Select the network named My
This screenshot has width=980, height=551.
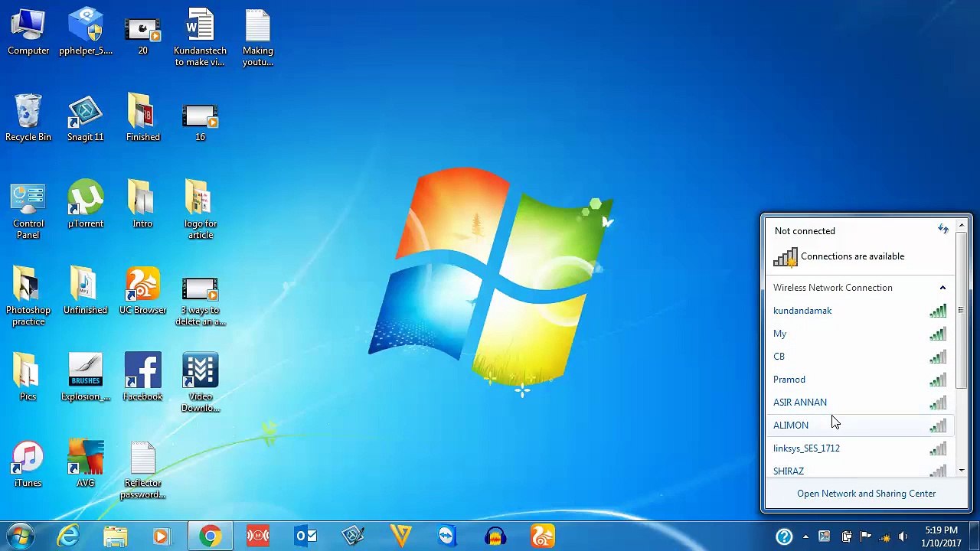861,334
